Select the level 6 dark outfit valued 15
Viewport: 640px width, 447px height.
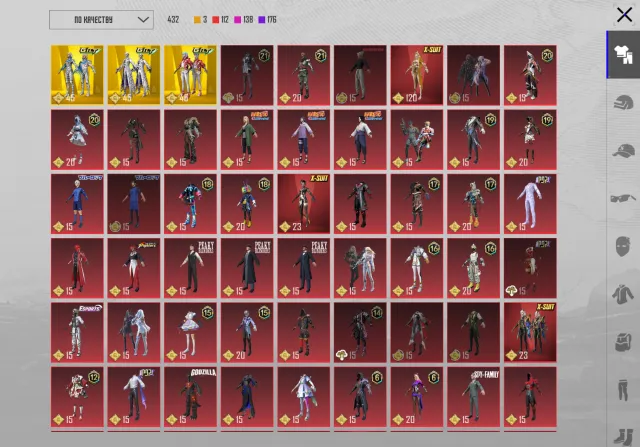(x=360, y=397)
